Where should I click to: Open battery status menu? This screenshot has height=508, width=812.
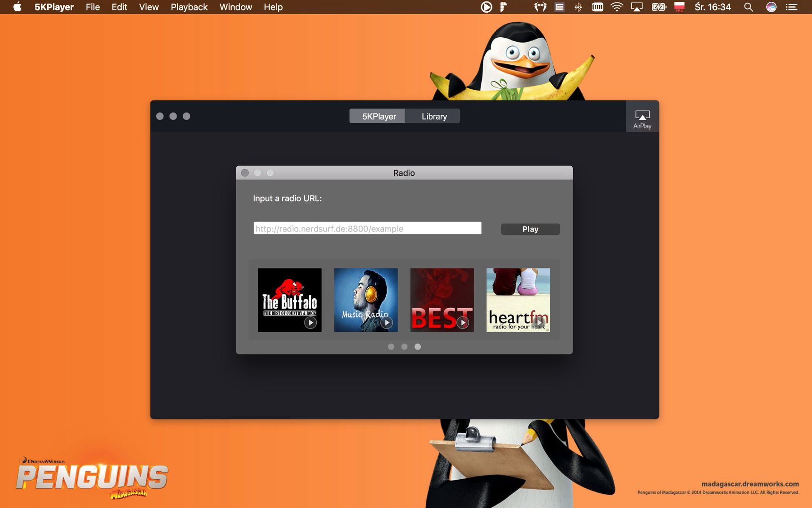click(x=659, y=7)
